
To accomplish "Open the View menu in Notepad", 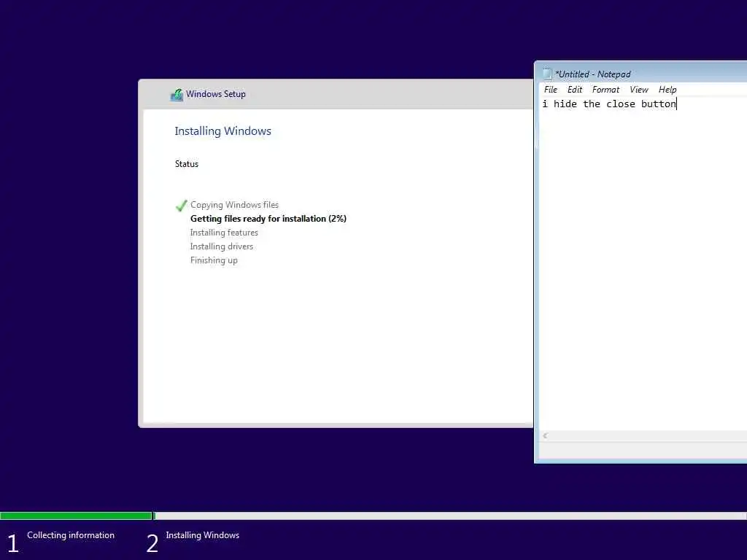I will pos(639,90).
